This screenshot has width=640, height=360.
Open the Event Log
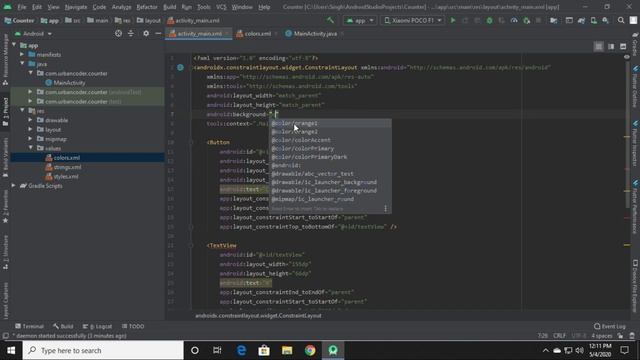pyautogui.click(x=610, y=326)
